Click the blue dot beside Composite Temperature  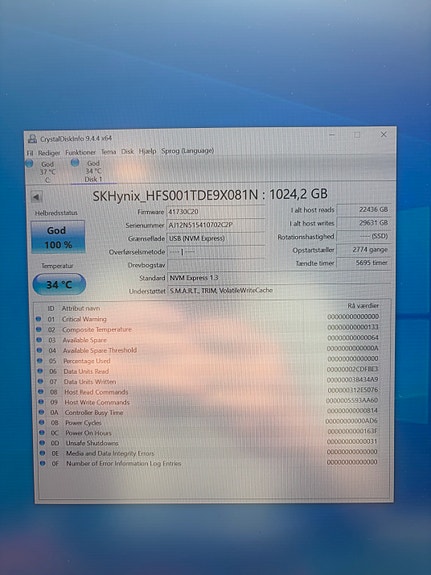click(x=39, y=329)
